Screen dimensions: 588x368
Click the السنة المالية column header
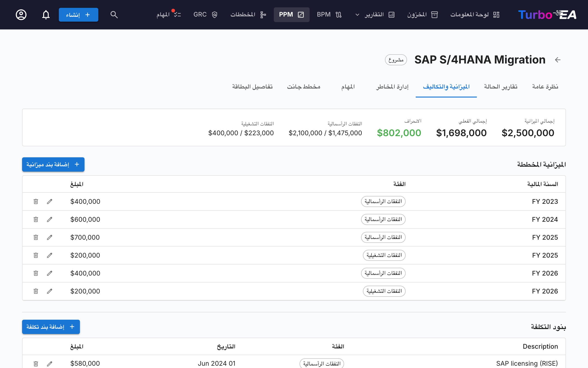(x=542, y=184)
